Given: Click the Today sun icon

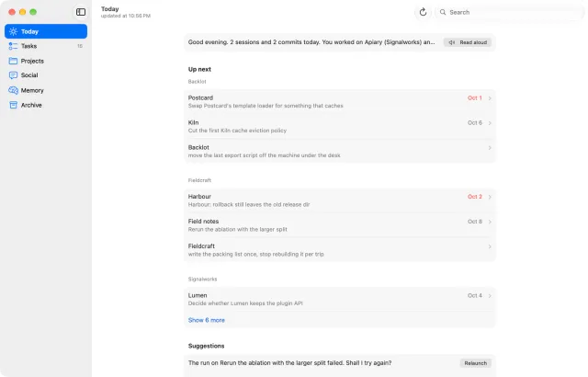Looking at the screenshot, I should 13,31.
